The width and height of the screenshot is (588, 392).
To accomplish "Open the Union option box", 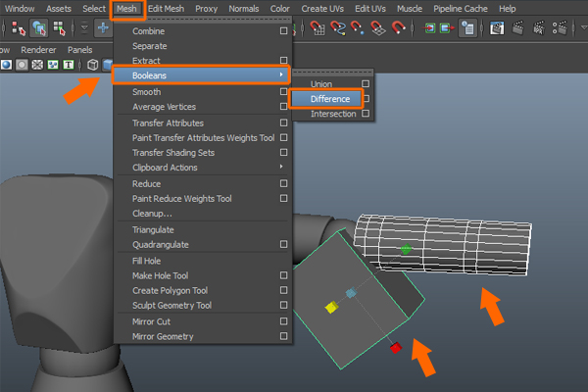I will tap(366, 84).
